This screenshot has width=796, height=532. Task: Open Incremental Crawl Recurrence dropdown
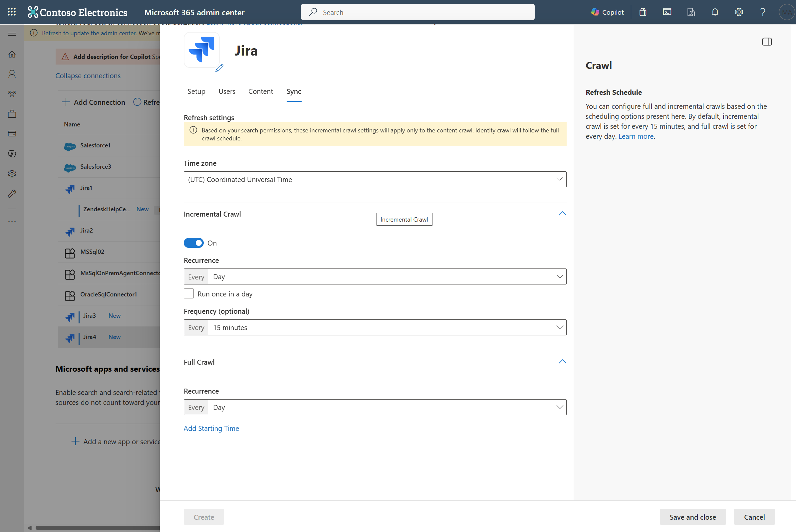(375, 276)
